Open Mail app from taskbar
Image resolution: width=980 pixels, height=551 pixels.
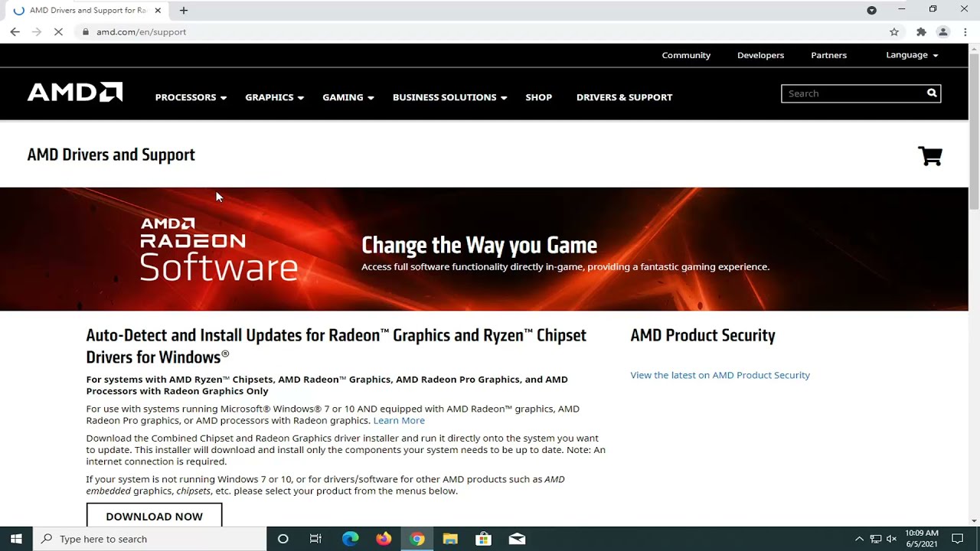[x=517, y=539]
